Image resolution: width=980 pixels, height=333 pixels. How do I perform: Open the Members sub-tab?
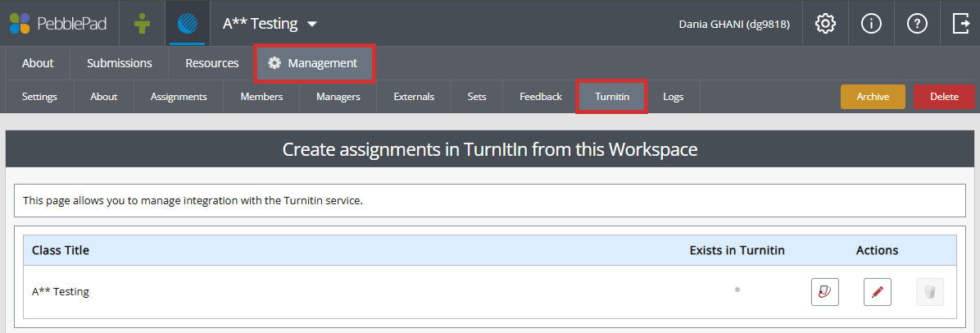(x=261, y=97)
